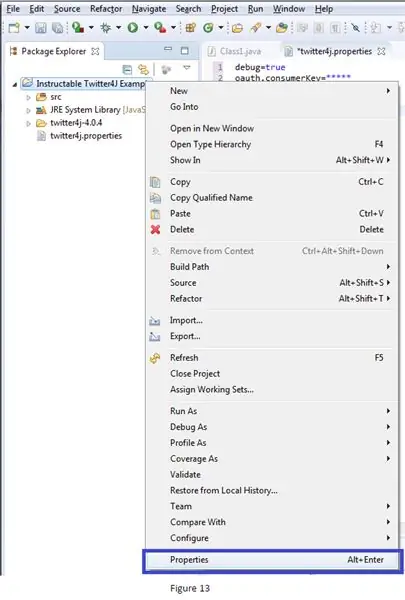Toggle Link with Editor icon
This screenshot has height=600, width=405.
coord(143,69)
